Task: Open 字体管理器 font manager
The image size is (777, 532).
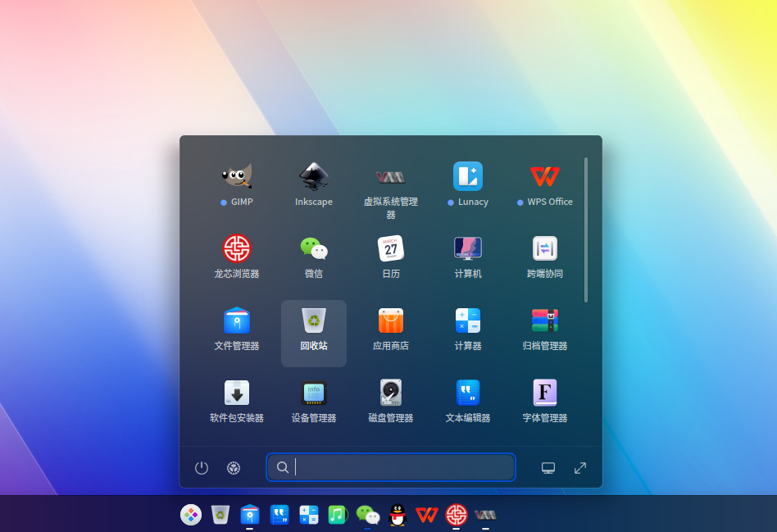Action: [x=544, y=401]
